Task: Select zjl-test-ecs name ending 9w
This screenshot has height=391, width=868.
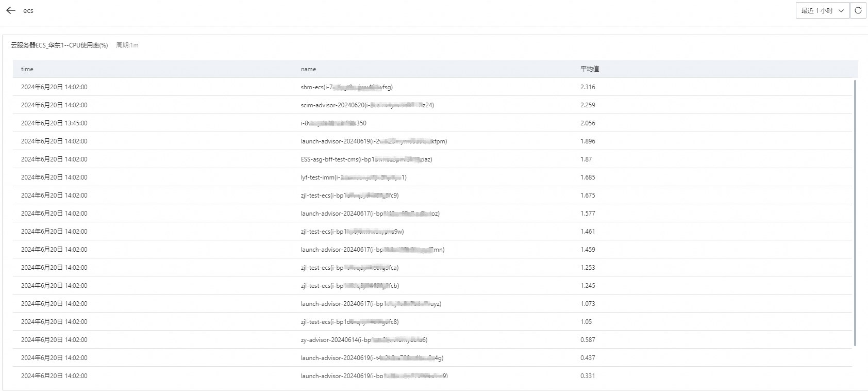Action: 353,232
